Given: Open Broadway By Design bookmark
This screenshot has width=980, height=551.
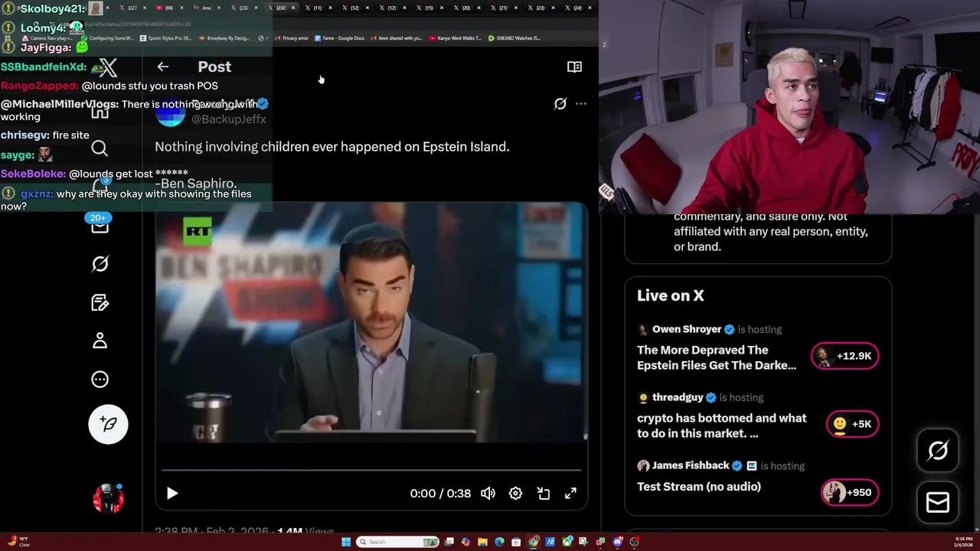Looking at the screenshot, I should [224, 38].
